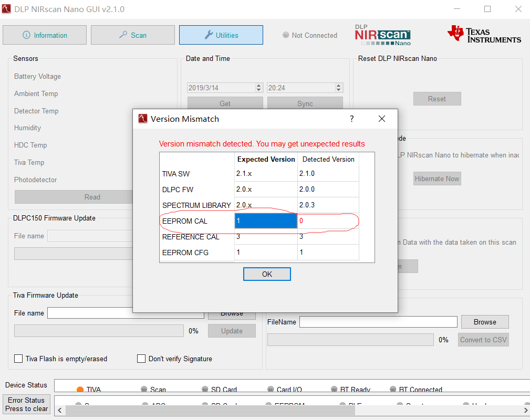Screen dimensions: 530x420
Task: Click the Not Connected status indicator
Action: (286, 35)
